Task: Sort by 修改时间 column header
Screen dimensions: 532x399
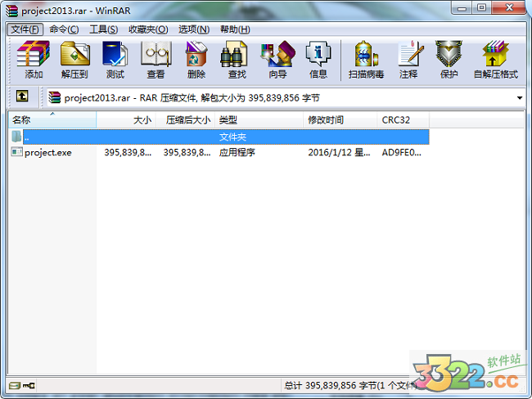Action: coord(340,120)
